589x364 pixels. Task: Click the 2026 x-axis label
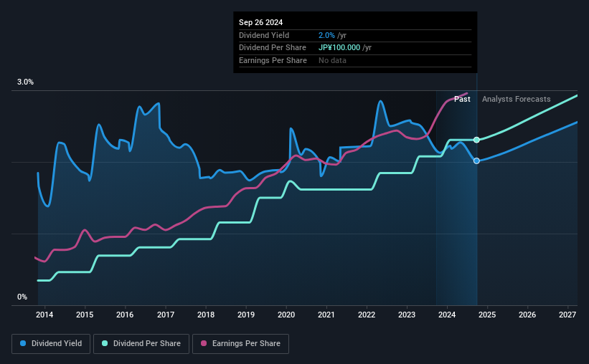coord(527,315)
